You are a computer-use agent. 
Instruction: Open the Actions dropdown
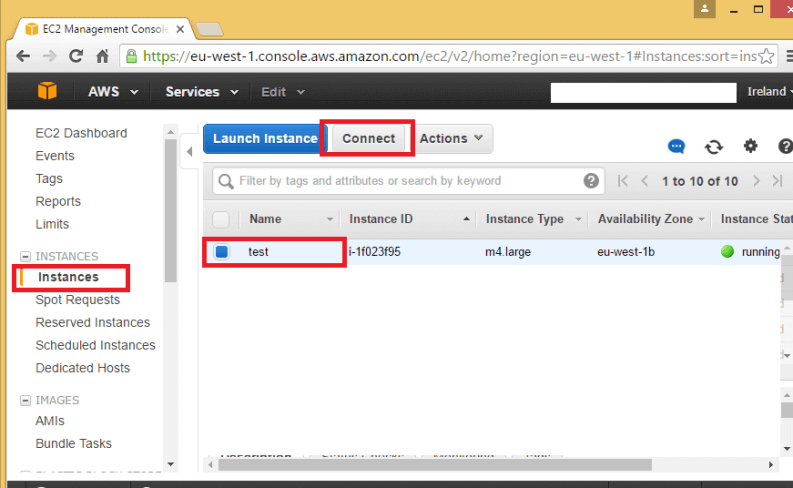coord(451,139)
